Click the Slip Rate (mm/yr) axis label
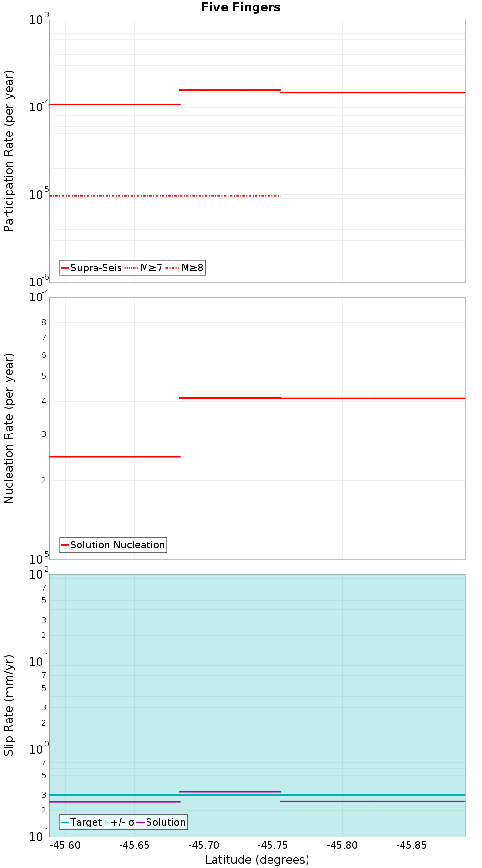The image size is (482, 868). tap(9, 705)
